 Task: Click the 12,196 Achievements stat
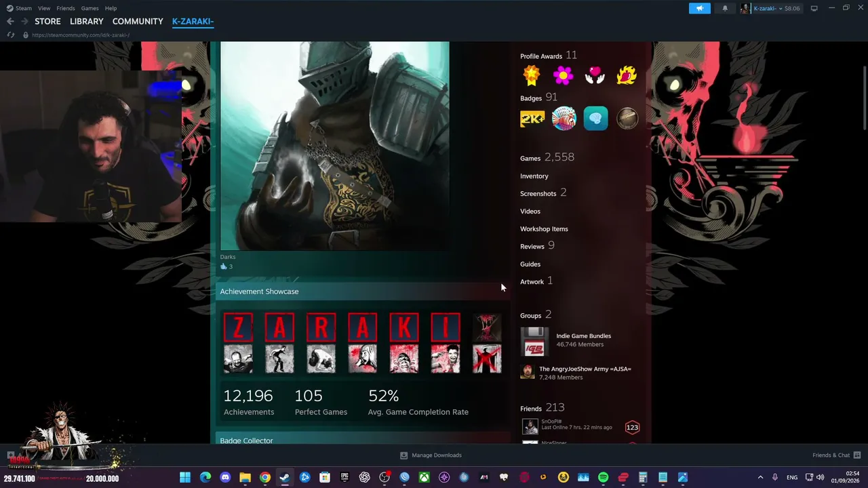249,402
